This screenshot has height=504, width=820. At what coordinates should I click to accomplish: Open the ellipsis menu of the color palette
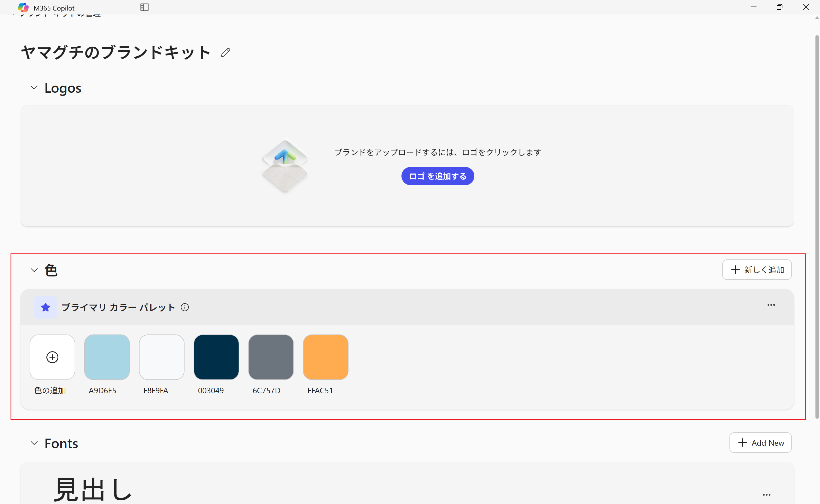click(x=771, y=305)
